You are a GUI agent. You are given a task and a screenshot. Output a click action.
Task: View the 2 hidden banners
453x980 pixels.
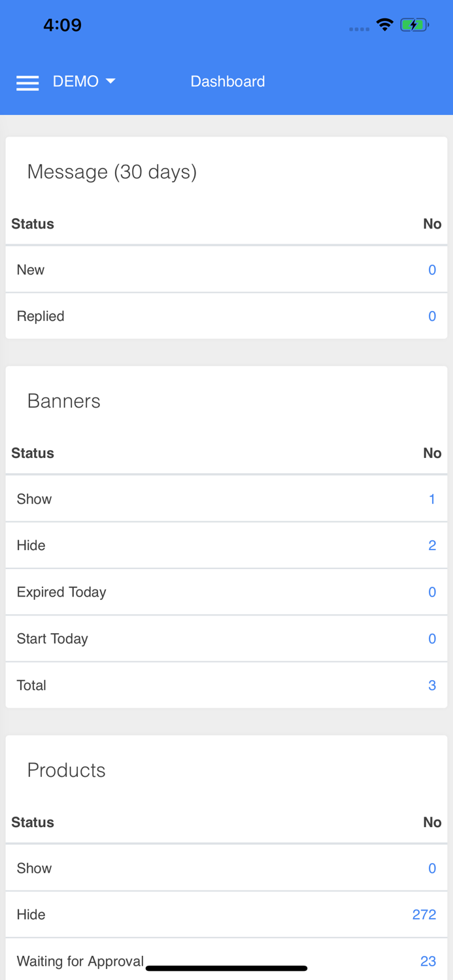pyautogui.click(x=433, y=545)
